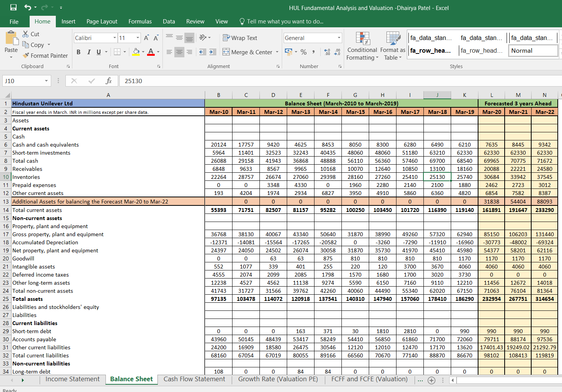The height and width of the screenshot is (392, 562).
Task: Open the font color dropdown arrow
Action: (158, 52)
